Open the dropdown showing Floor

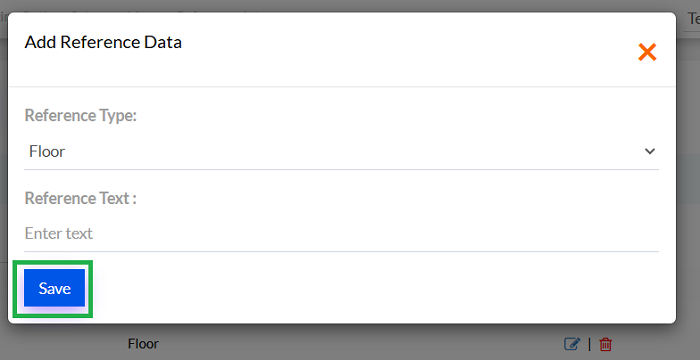[342, 151]
